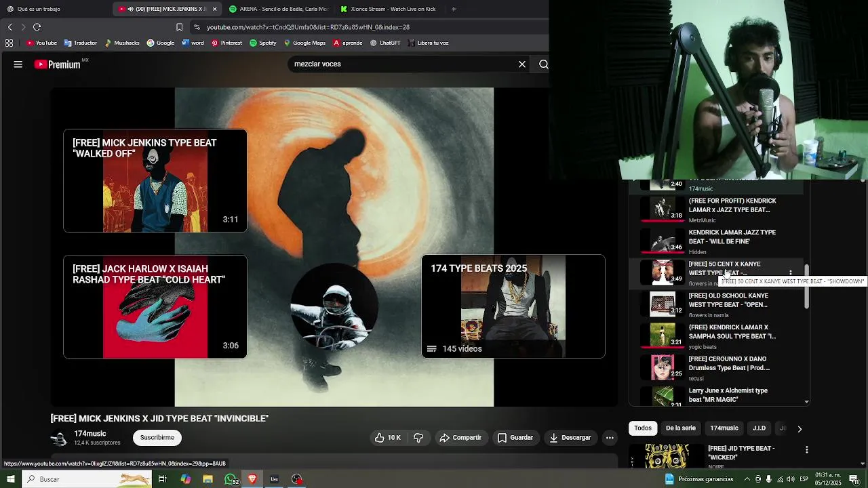Open the Google Maps bookmark
The height and width of the screenshot is (488, 868).
(304, 43)
